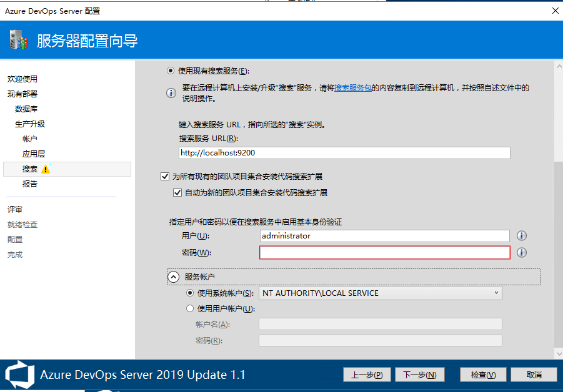The image size is (563, 392).
Task: Go to 应用层 step in sidebar
Action: (x=34, y=154)
